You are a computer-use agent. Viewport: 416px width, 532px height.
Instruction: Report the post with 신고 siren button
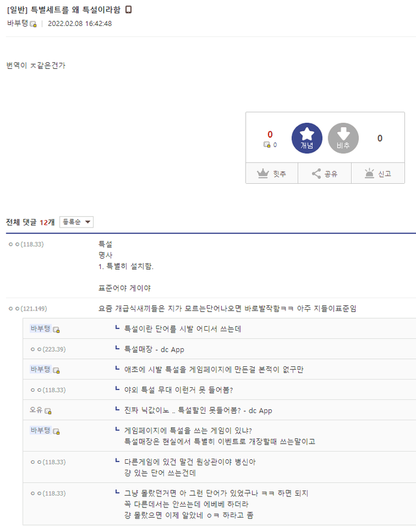coord(378,173)
